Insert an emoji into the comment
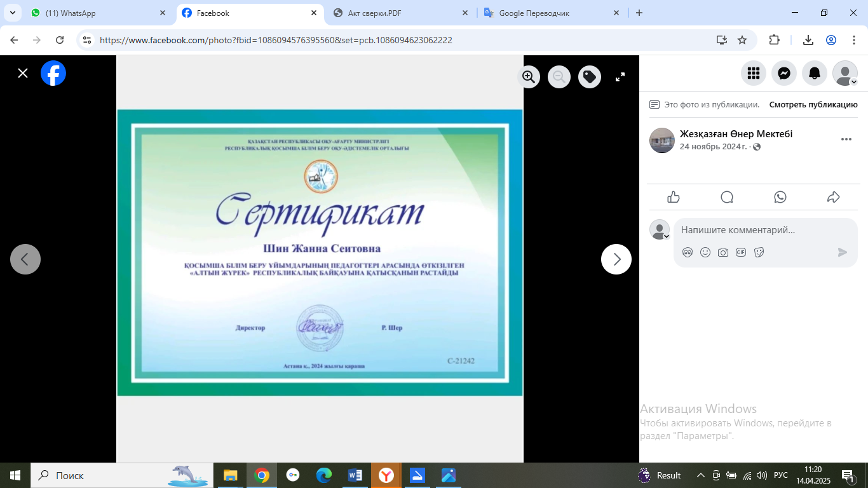 705,252
